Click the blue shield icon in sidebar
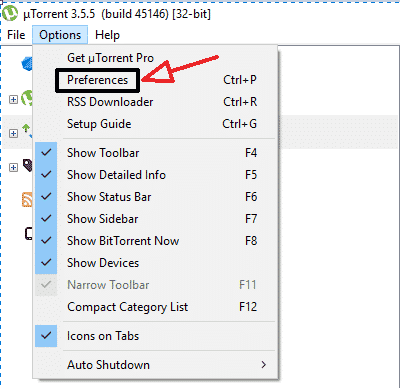 (27, 63)
